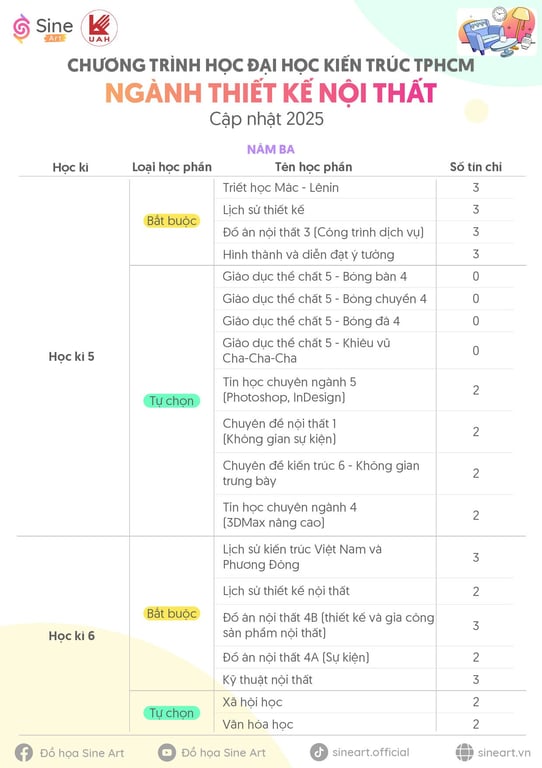Image resolution: width=542 pixels, height=768 pixels.
Task: Click the Sine Art spiral logo
Action: [21, 29]
